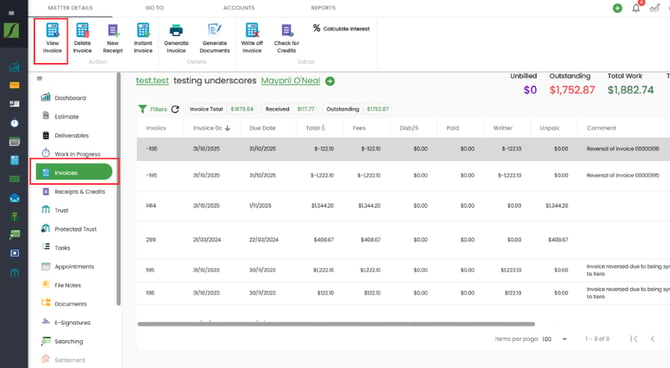Toggle the dark sidebar hamburger menu
This screenshot has width=670, height=368.
tap(12, 13)
